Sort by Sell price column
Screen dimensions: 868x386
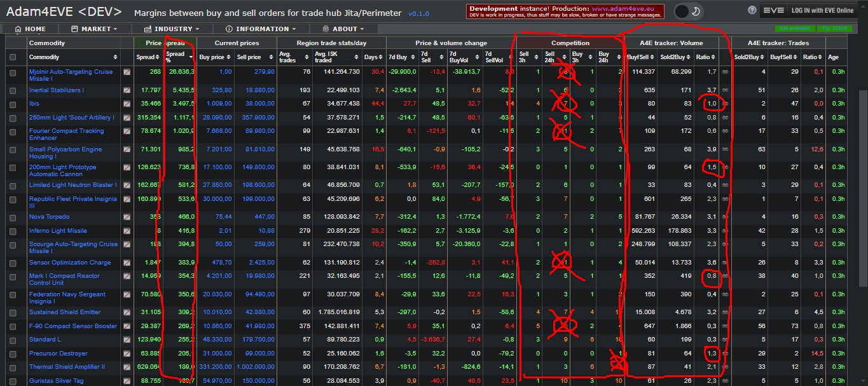coord(255,57)
